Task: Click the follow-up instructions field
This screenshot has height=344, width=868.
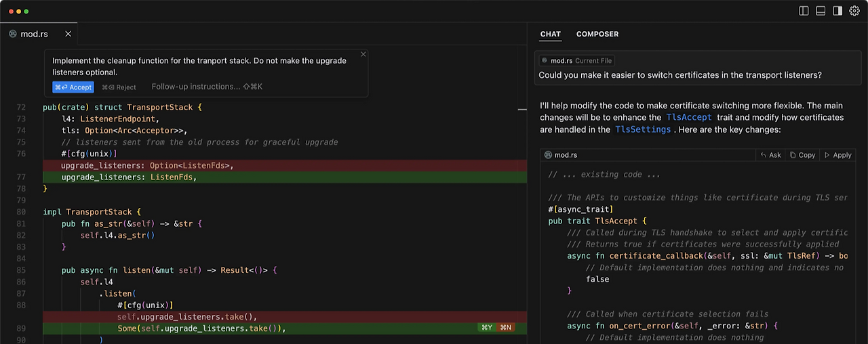Action: (x=207, y=87)
